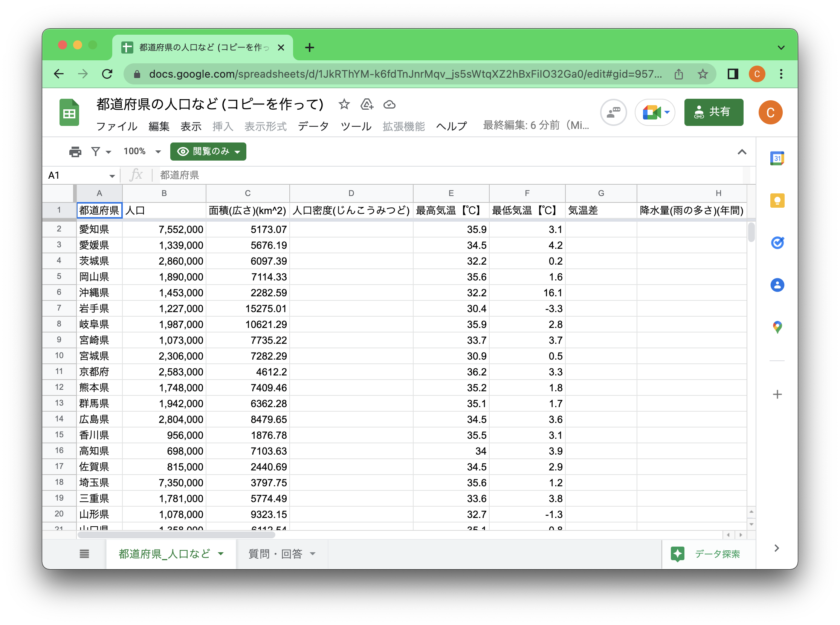This screenshot has width=840, height=625.
Task: Open Google Maps side panel
Action: coord(777,327)
